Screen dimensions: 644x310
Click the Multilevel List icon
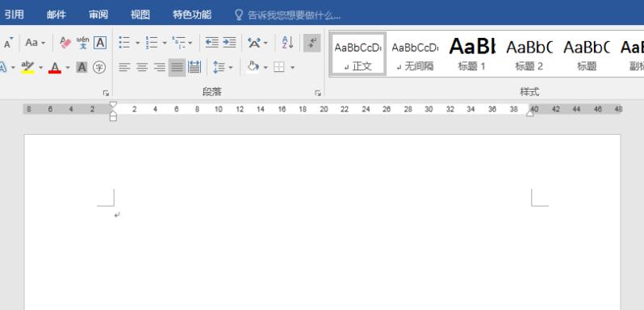coord(178,43)
